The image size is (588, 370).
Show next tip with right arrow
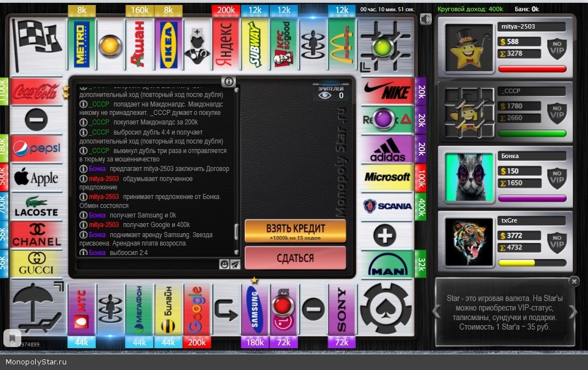coord(573,312)
